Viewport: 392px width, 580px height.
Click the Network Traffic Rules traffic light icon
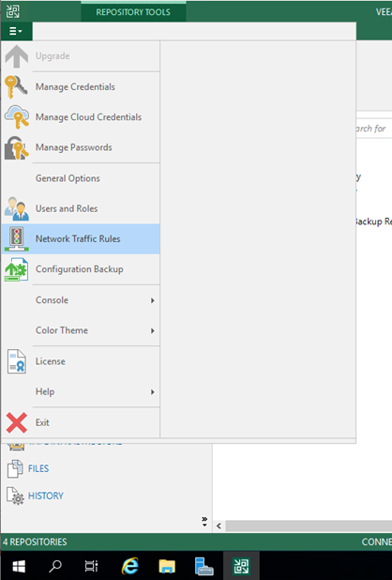point(17,239)
